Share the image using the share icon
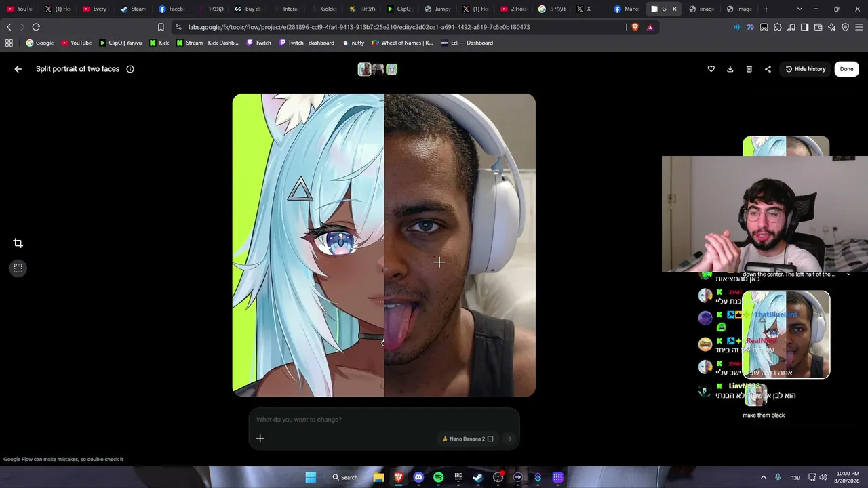Screen dimensions: 868x488 tap(768, 69)
